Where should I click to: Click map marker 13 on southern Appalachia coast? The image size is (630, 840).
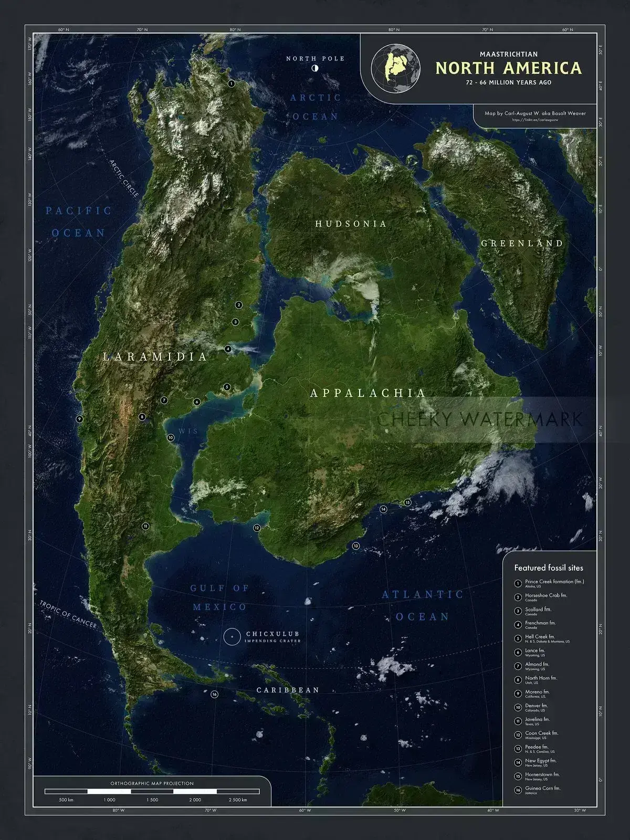point(355,546)
